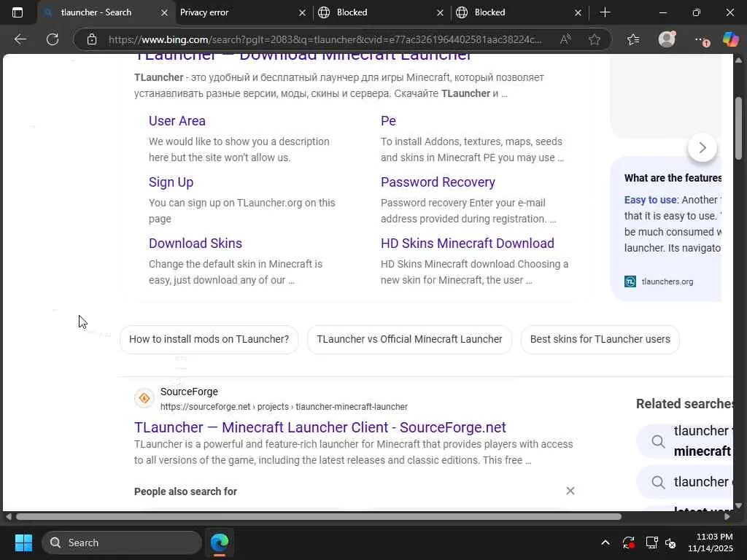
Task: Select 'TLauncher vs Official Minecraft Launcher' chip
Action: [x=409, y=340]
